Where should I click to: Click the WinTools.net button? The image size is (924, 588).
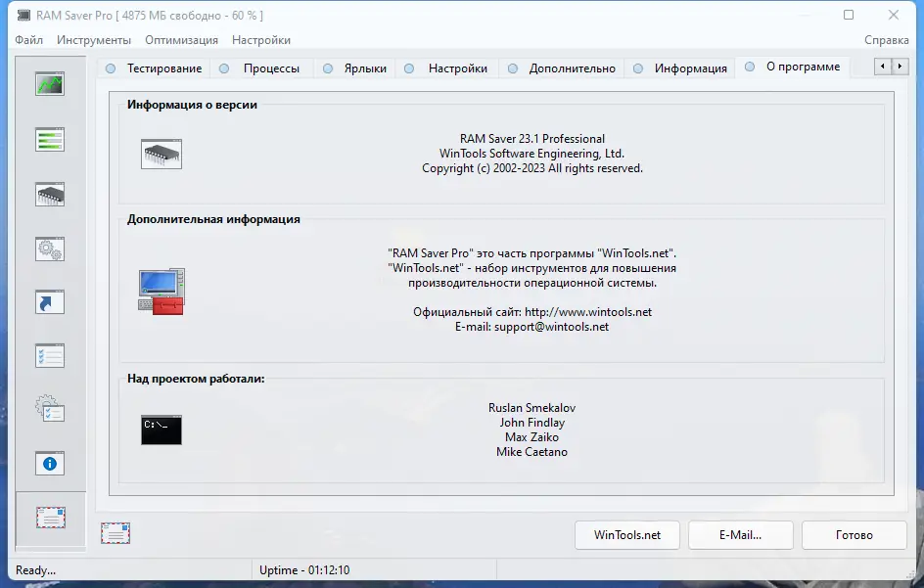[626, 535]
